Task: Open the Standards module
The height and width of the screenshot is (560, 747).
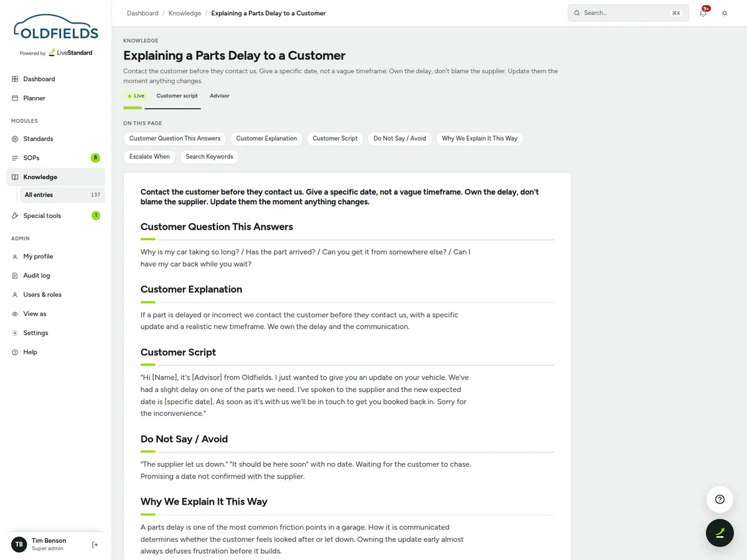Action: click(x=55, y=139)
